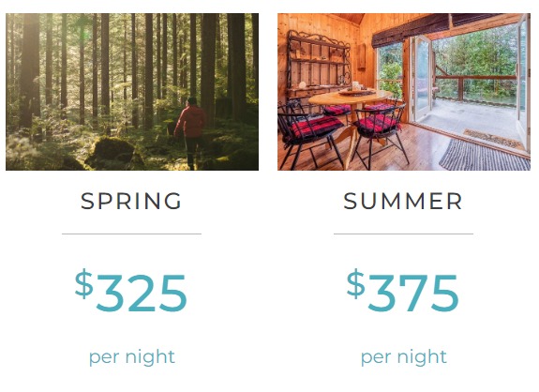Select the SPRING season heading

coord(131,201)
